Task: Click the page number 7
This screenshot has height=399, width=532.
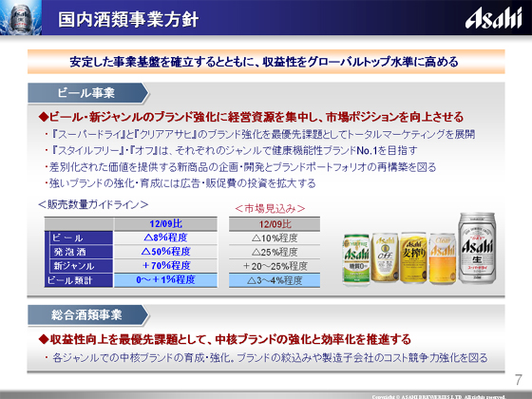Action: tap(518, 380)
